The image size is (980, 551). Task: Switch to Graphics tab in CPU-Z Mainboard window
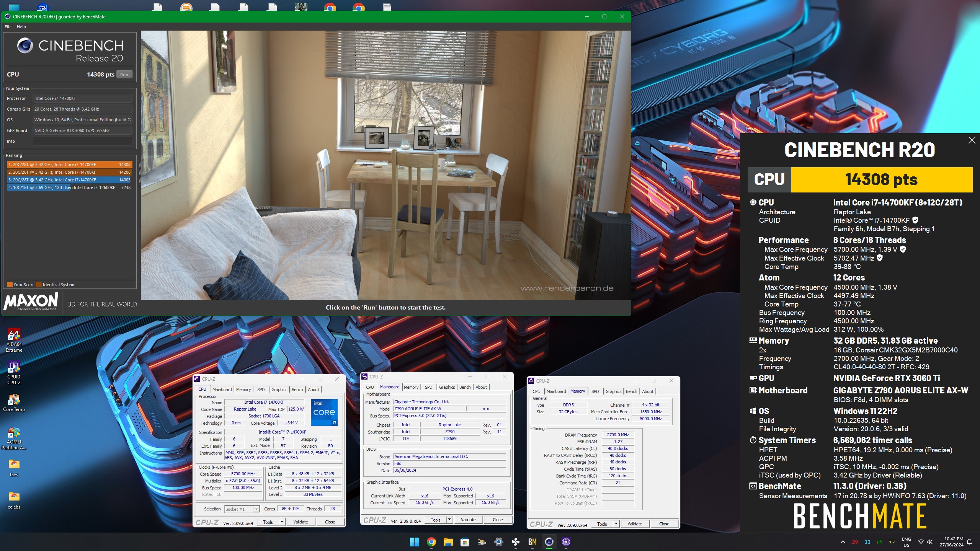447,387
